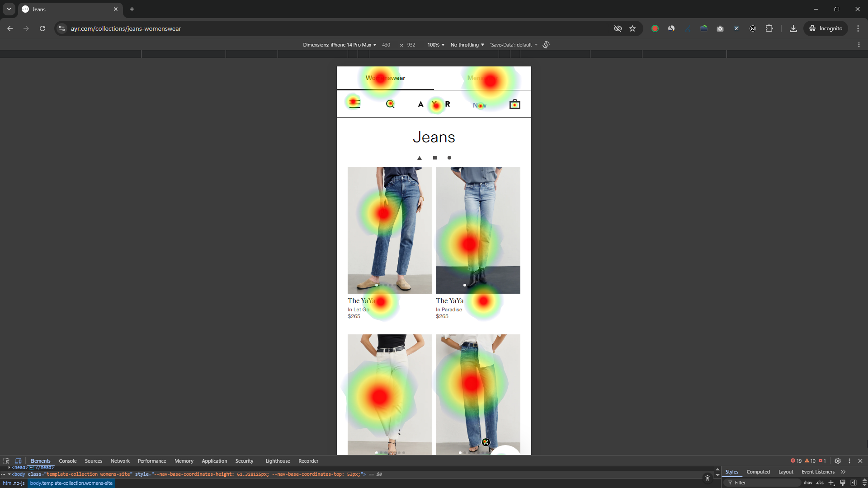The image size is (868, 488).
Task: Click The YaYa In Paradise product title
Action: tap(449, 301)
